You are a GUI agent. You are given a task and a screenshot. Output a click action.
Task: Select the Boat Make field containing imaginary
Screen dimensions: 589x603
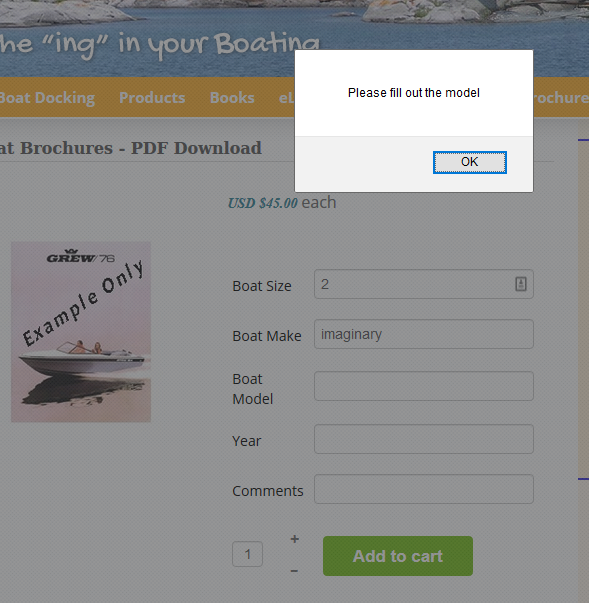click(424, 334)
